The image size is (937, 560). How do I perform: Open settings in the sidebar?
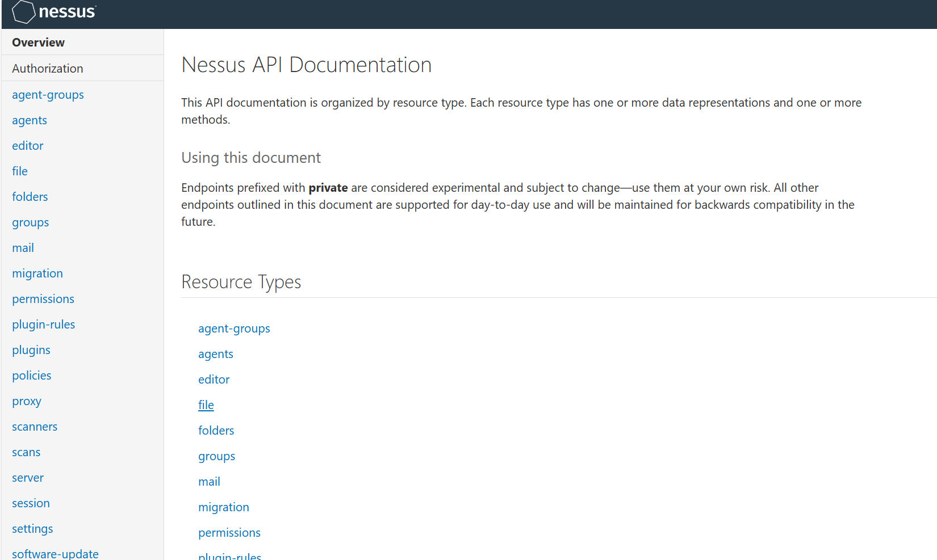click(x=32, y=529)
